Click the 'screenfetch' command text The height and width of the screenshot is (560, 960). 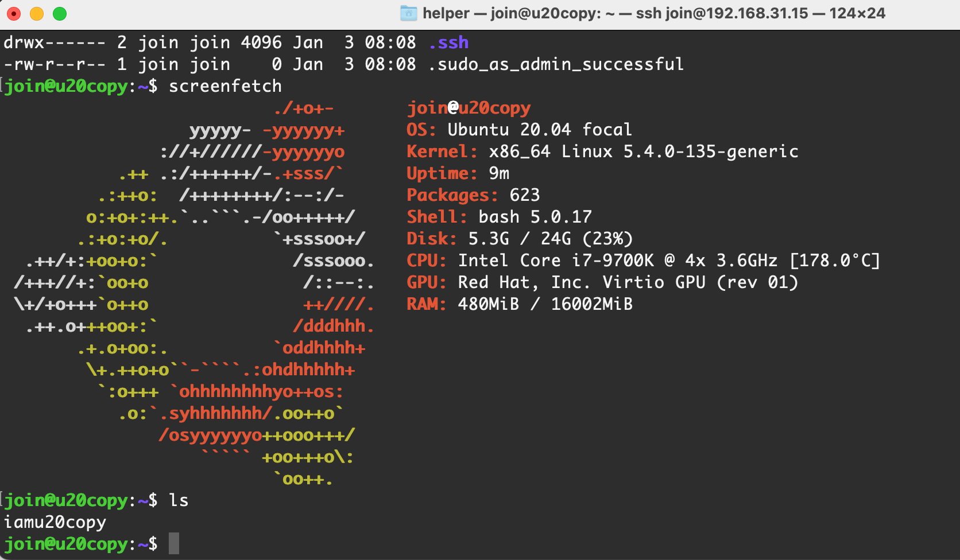pos(225,86)
